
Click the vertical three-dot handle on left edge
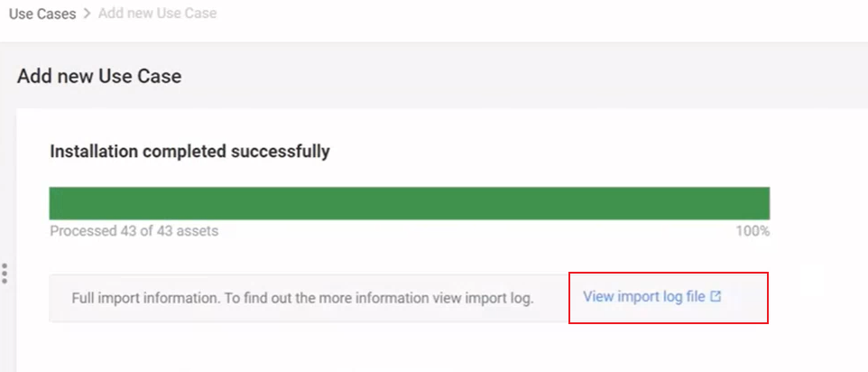tap(5, 274)
